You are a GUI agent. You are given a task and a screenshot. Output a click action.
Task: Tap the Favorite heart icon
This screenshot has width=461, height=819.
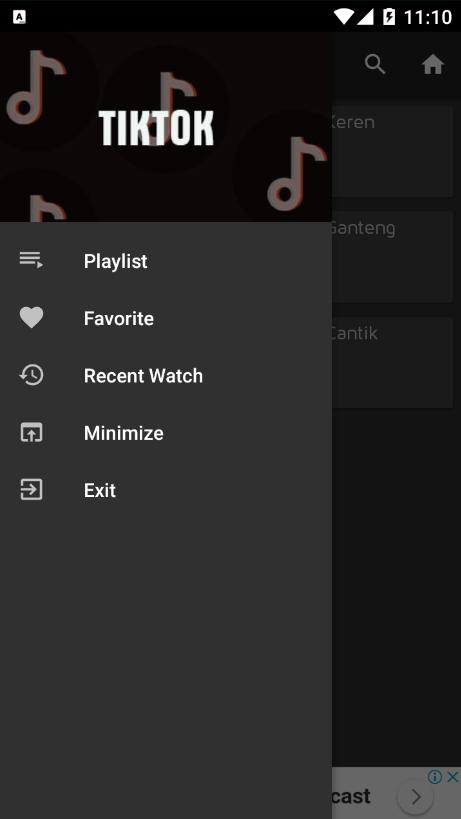(31, 318)
